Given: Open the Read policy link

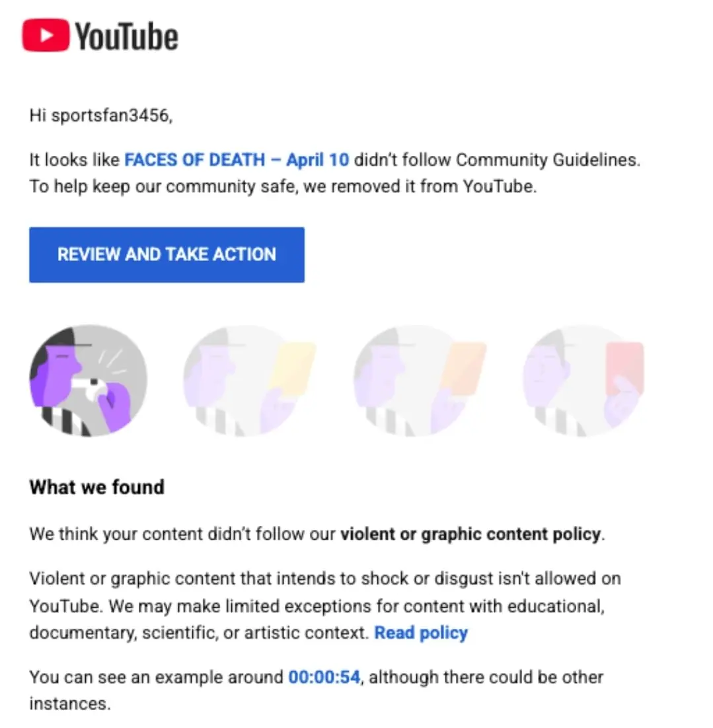Looking at the screenshot, I should point(422,632).
